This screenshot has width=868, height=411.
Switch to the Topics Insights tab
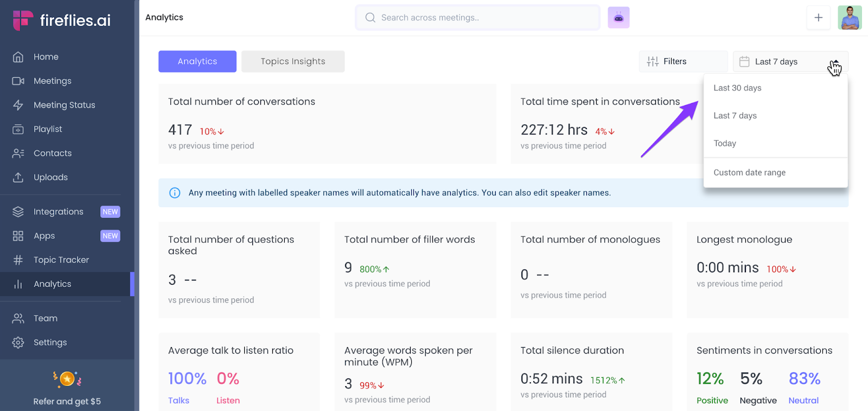coord(292,61)
